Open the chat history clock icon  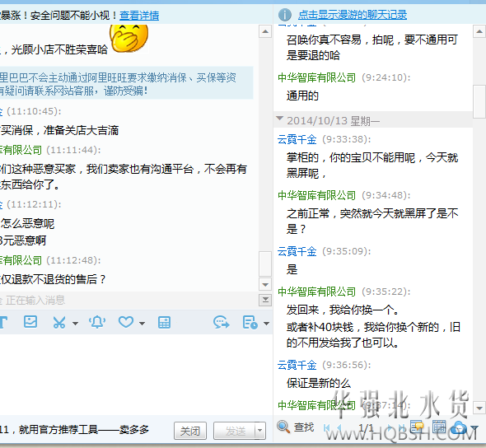point(250,323)
